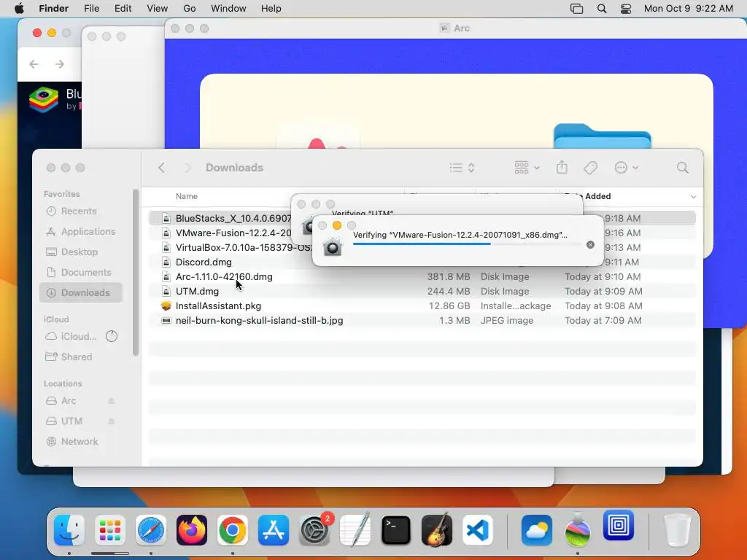The width and height of the screenshot is (747, 560).
Task: Click the Finder search magnifier icon
Action: tap(682, 168)
